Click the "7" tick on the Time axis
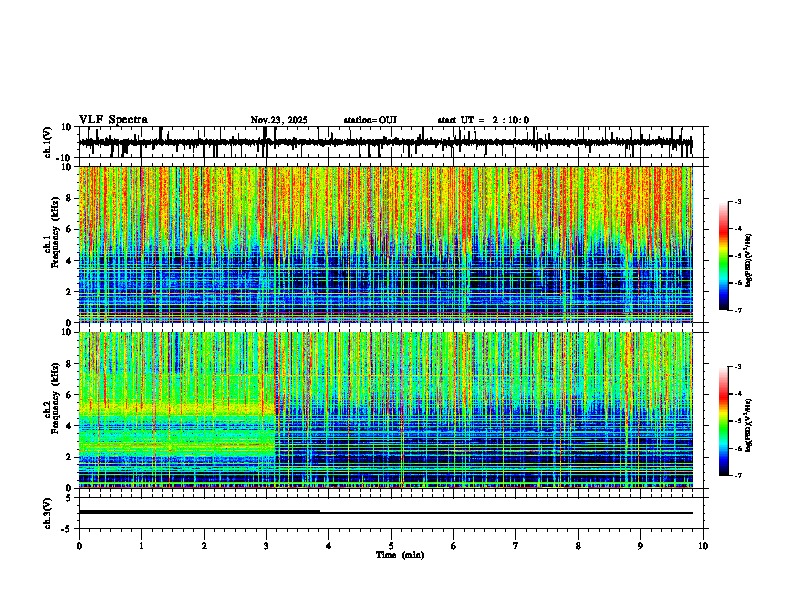 pyautogui.click(x=516, y=546)
